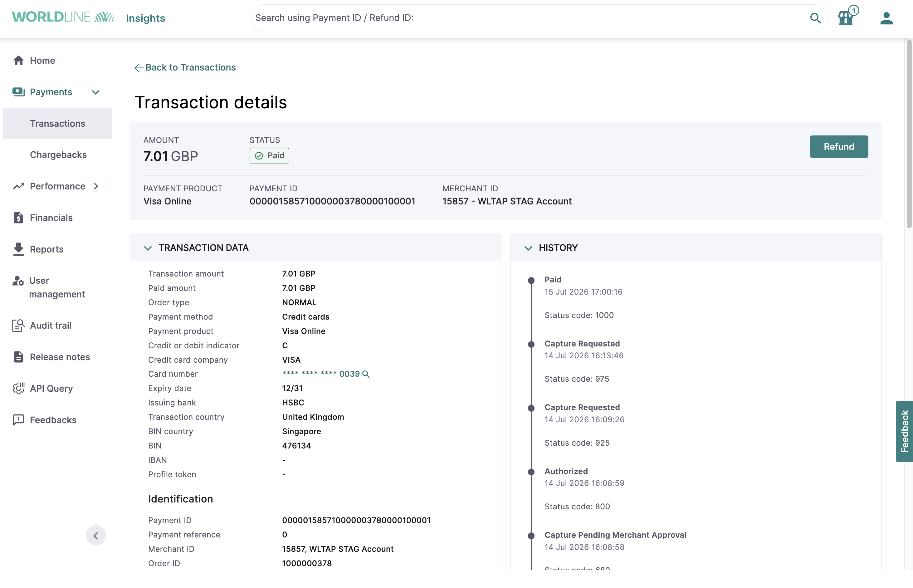Click the 'Status code: 800' text
This screenshot has width=913, height=588.
tap(577, 506)
